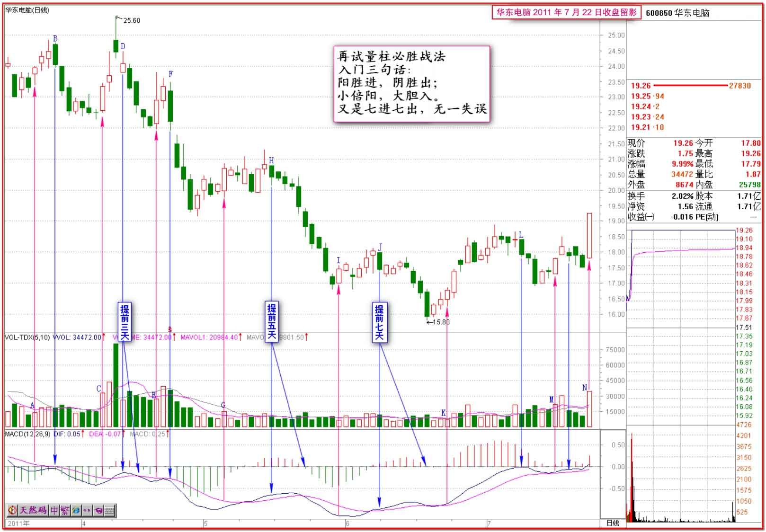Click the 华东电脑(日线) chart title

click(x=27, y=10)
